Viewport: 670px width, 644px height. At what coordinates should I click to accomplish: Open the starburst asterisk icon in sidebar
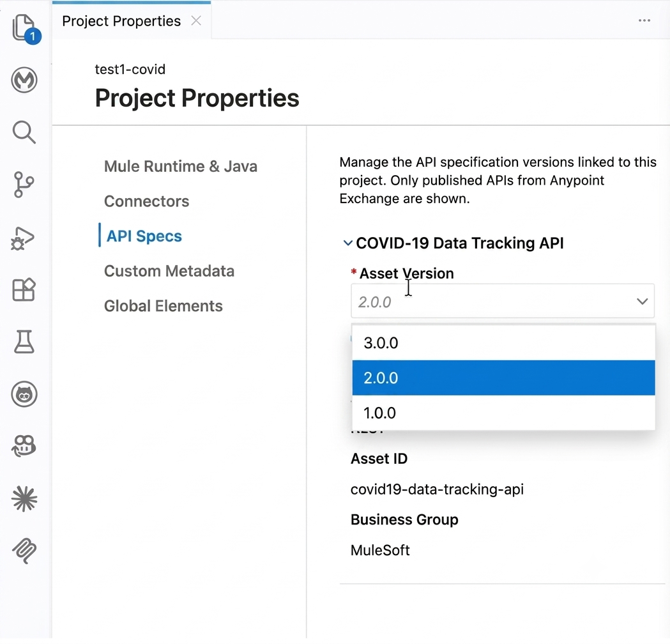24,499
